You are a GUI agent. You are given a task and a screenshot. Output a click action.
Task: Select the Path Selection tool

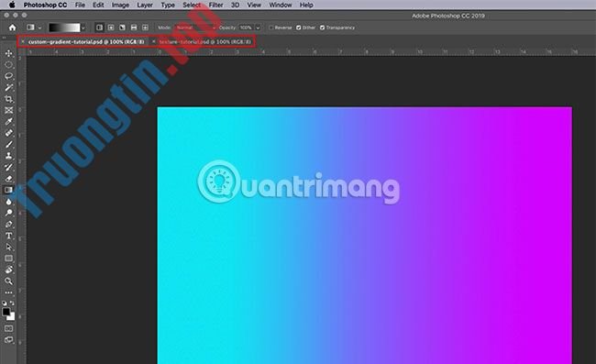(9, 247)
